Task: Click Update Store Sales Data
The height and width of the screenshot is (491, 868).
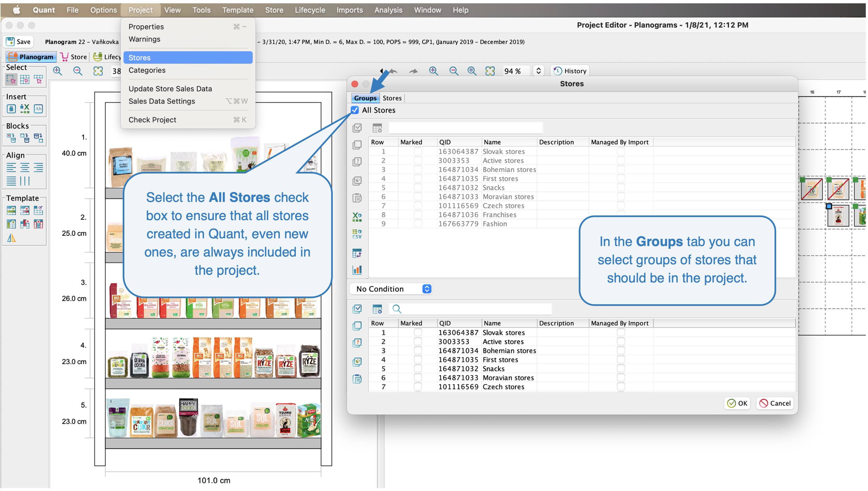Action: pos(188,89)
